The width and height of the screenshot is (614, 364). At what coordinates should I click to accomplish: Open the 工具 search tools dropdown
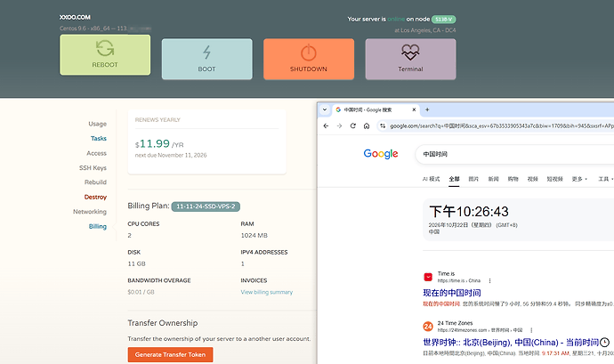pos(605,179)
